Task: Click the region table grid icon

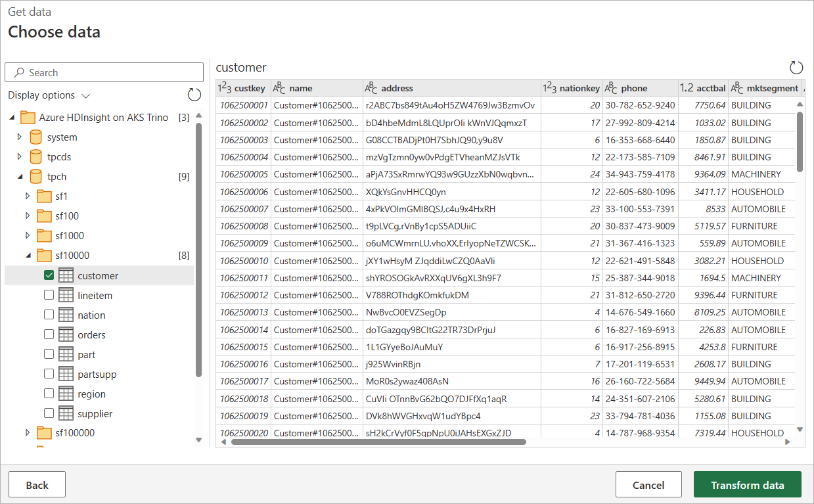Action: click(66, 394)
